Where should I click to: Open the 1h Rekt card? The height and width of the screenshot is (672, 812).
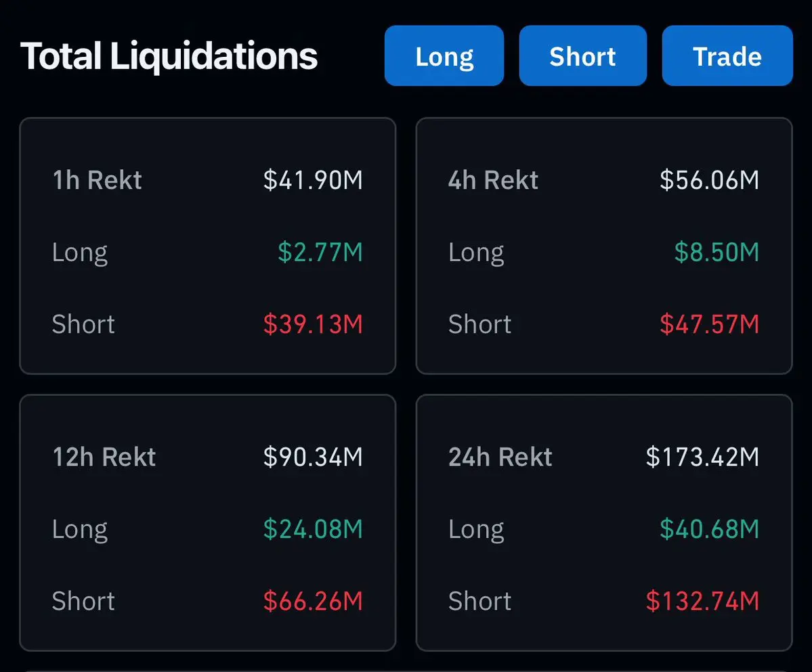[208, 246]
